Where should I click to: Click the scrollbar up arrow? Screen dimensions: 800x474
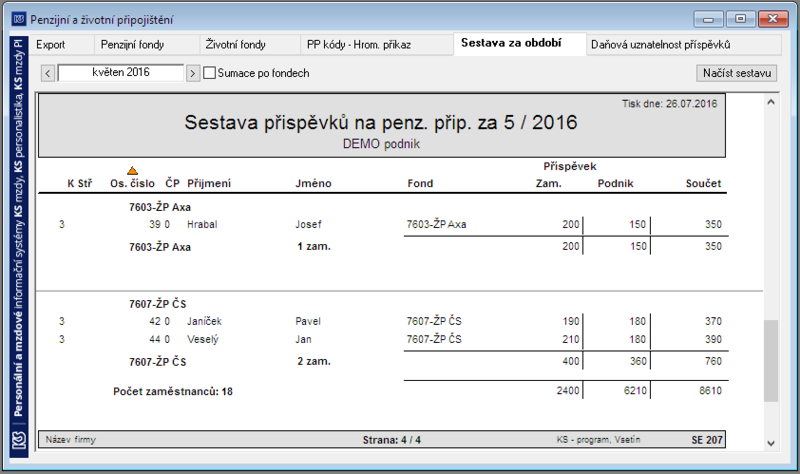coord(771,102)
